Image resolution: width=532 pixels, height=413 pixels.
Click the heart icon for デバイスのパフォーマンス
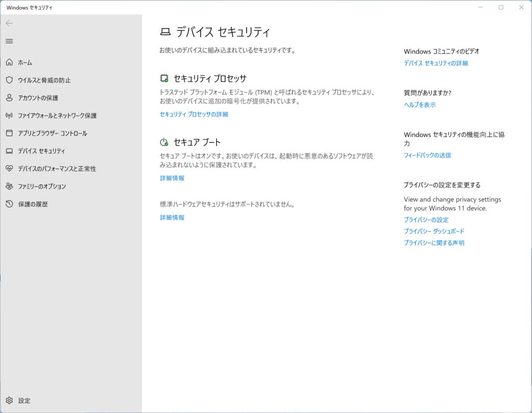9,168
